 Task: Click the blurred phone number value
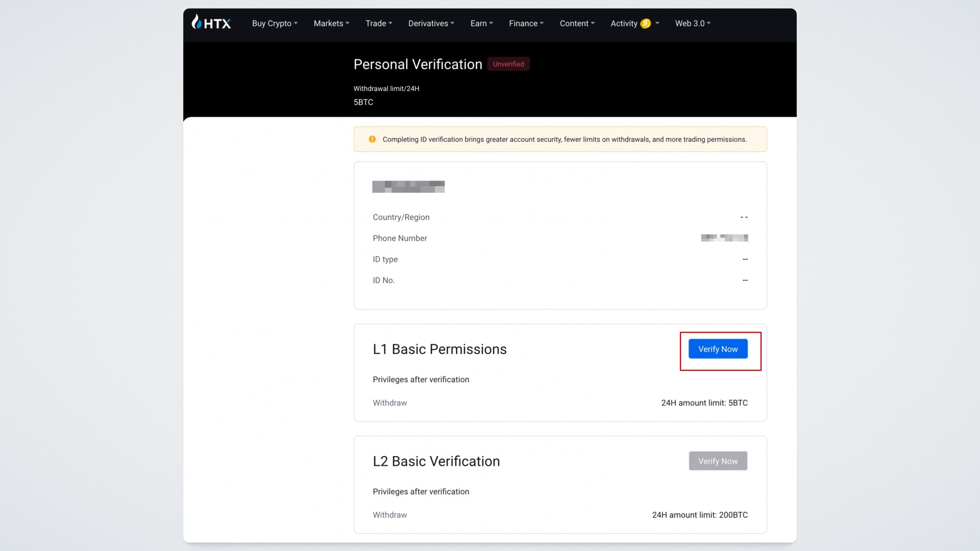[x=724, y=238]
